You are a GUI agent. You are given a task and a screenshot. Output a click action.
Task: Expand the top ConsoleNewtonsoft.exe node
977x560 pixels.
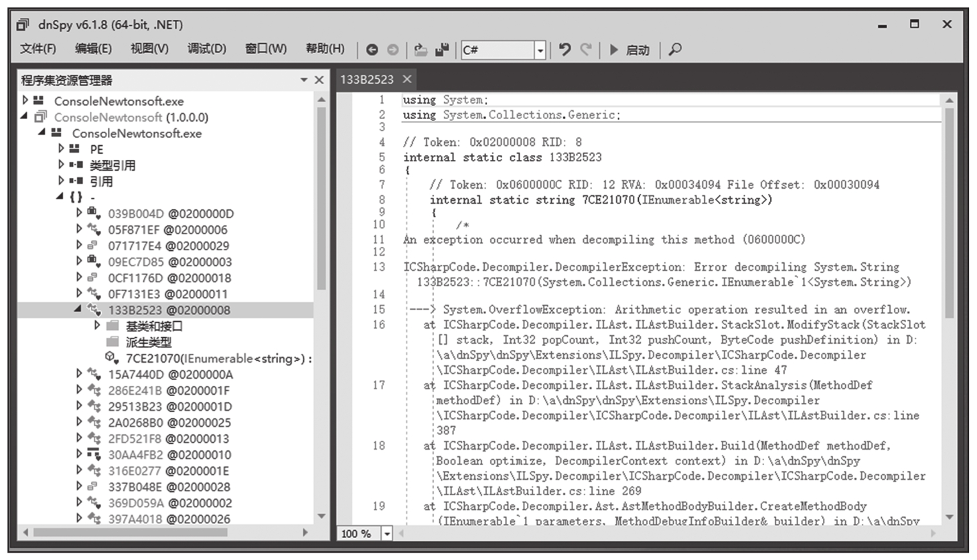click(x=25, y=100)
